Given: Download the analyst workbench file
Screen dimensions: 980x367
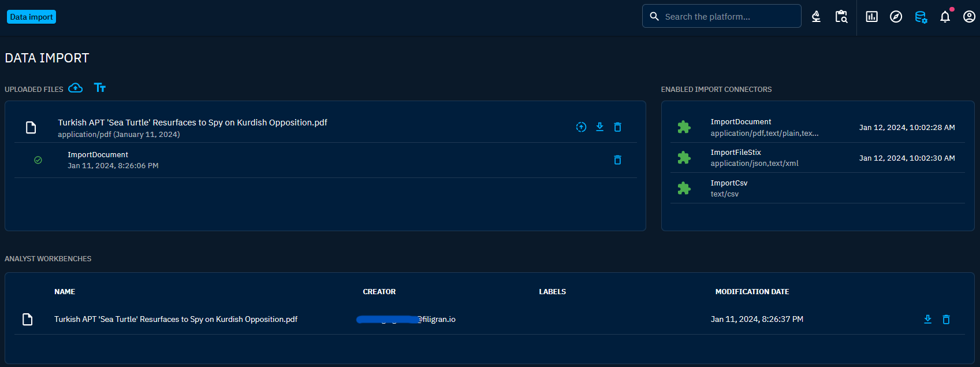Looking at the screenshot, I should pyautogui.click(x=927, y=320).
